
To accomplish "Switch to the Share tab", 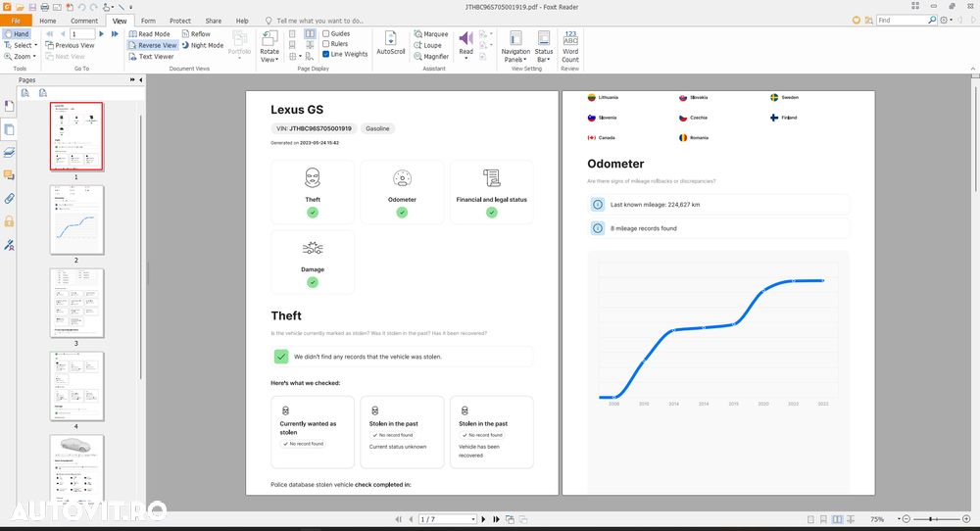I will 213,21.
